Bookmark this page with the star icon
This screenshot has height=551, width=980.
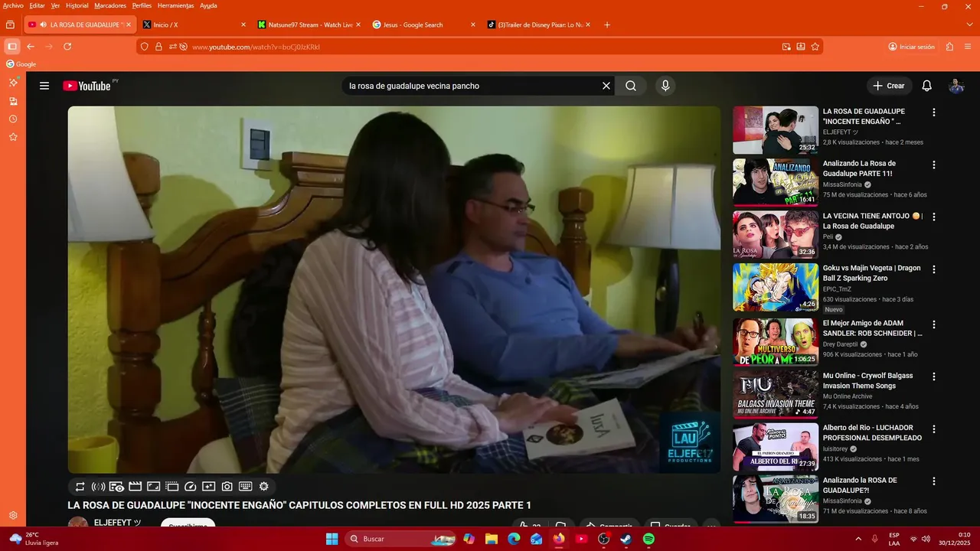tap(815, 47)
